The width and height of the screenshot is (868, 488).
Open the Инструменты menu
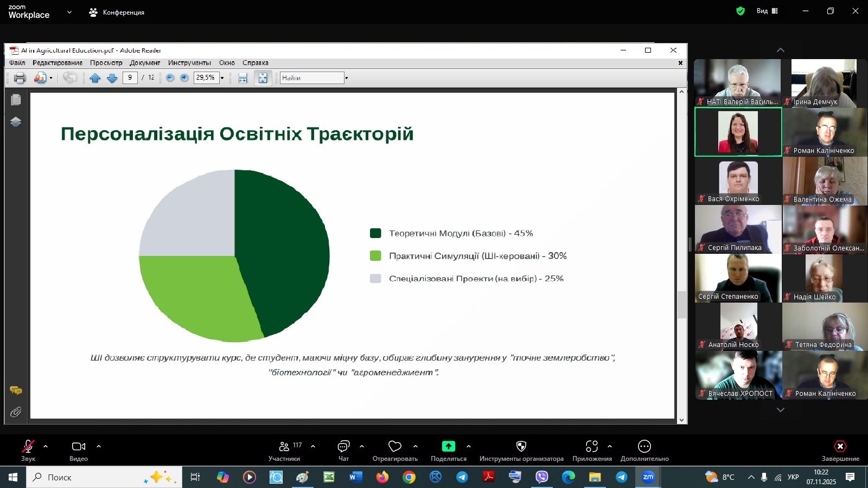[189, 63]
